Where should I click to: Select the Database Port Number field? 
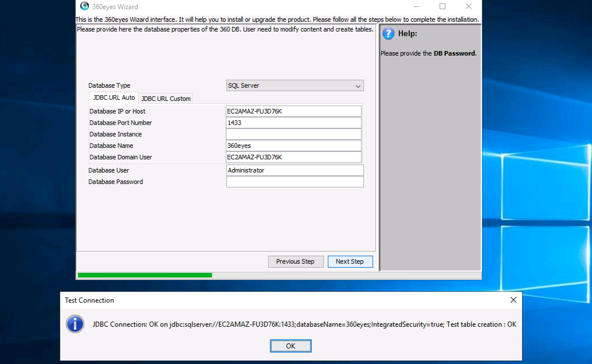pos(293,123)
